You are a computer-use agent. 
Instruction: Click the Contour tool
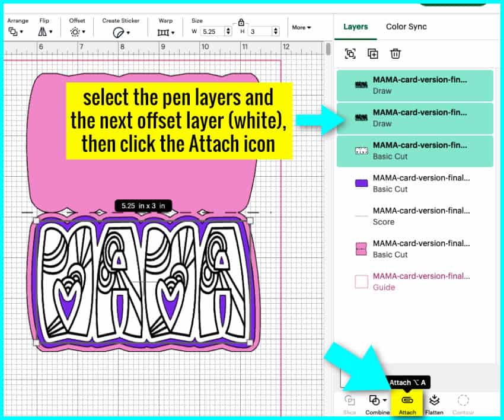(x=463, y=404)
